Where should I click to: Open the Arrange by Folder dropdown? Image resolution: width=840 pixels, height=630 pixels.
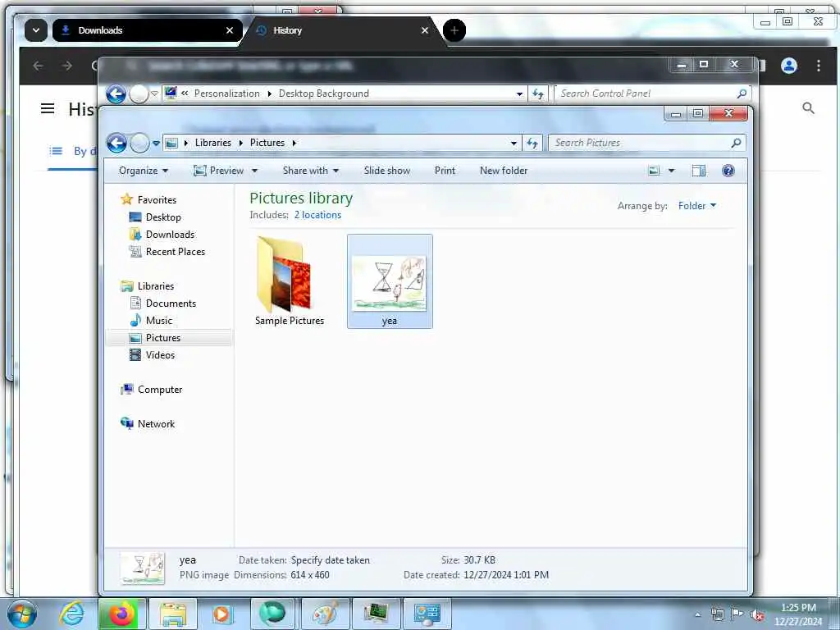697,206
